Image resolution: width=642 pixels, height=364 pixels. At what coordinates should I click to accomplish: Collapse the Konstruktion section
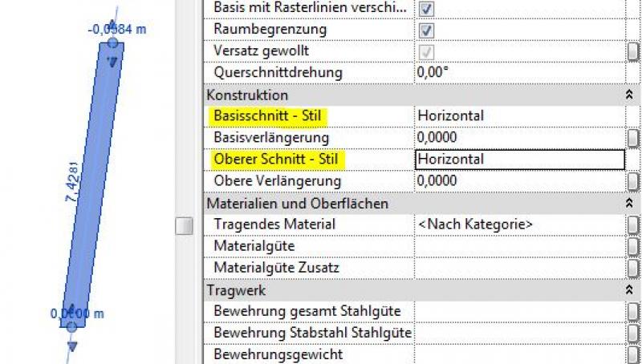[x=628, y=95]
